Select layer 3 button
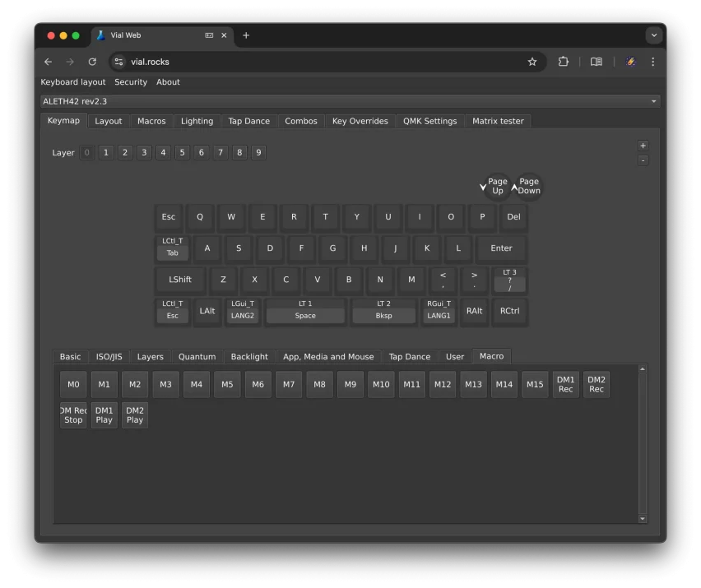The image size is (701, 588). tap(144, 152)
